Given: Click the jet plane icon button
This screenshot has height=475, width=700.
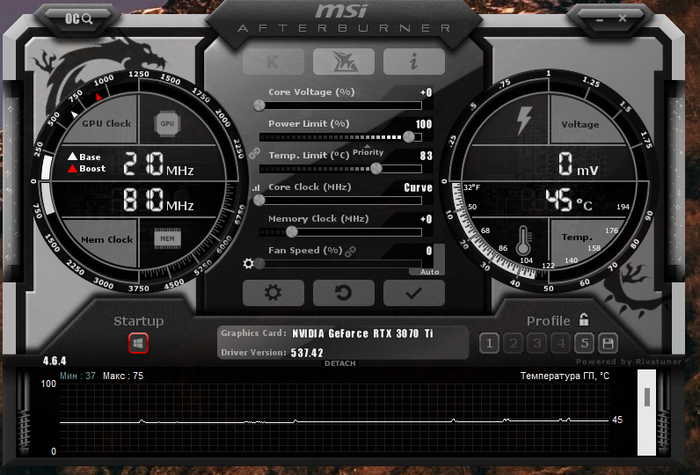Looking at the screenshot, I should tap(343, 61).
